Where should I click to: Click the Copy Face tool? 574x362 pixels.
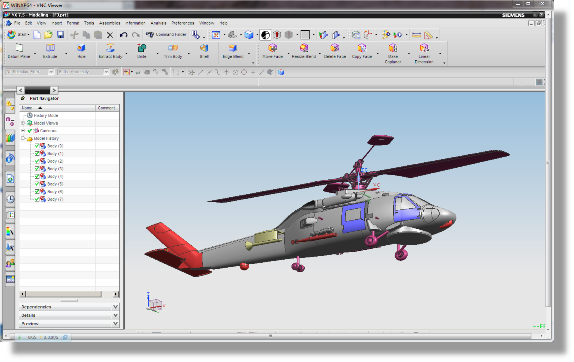[362, 51]
